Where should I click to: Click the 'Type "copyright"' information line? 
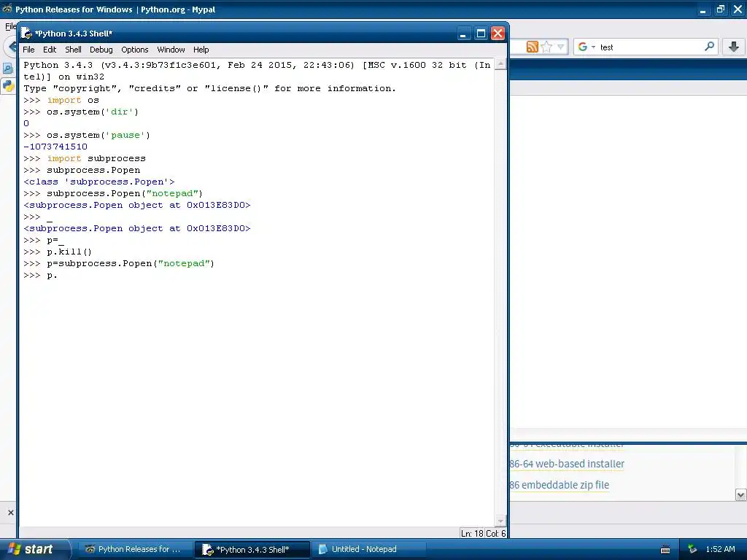[x=209, y=88]
